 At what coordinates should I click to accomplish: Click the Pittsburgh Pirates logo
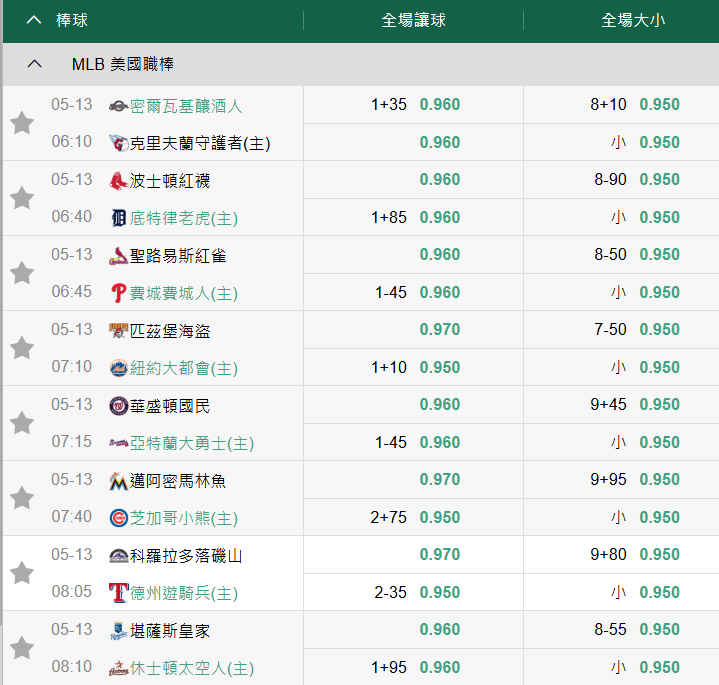coord(118,331)
